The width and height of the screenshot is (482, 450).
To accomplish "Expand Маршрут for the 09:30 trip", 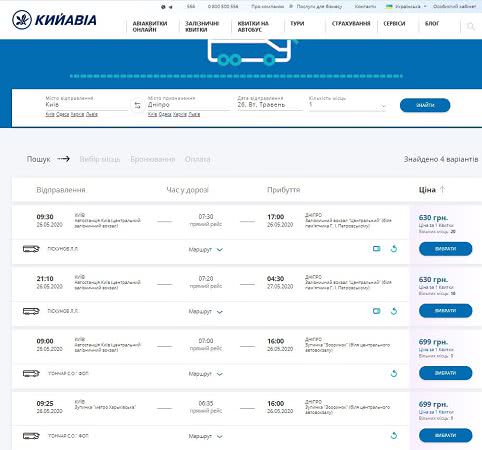I will (x=205, y=249).
